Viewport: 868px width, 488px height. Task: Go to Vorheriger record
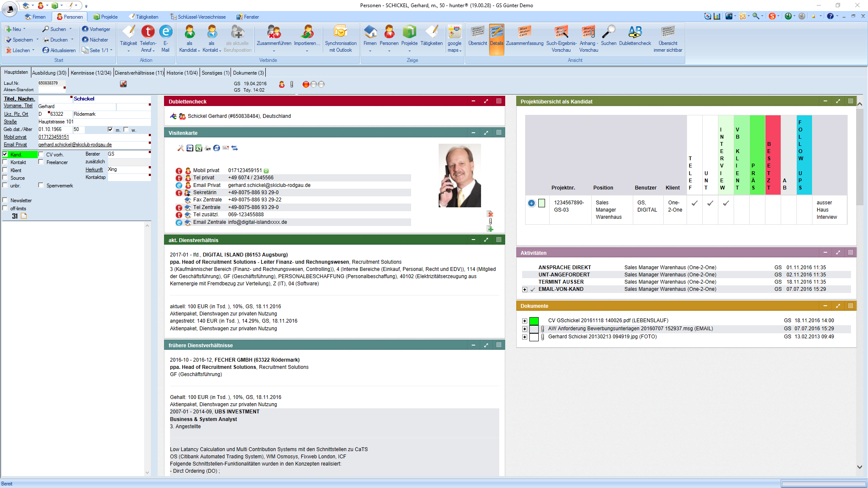(x=96, y=29)
